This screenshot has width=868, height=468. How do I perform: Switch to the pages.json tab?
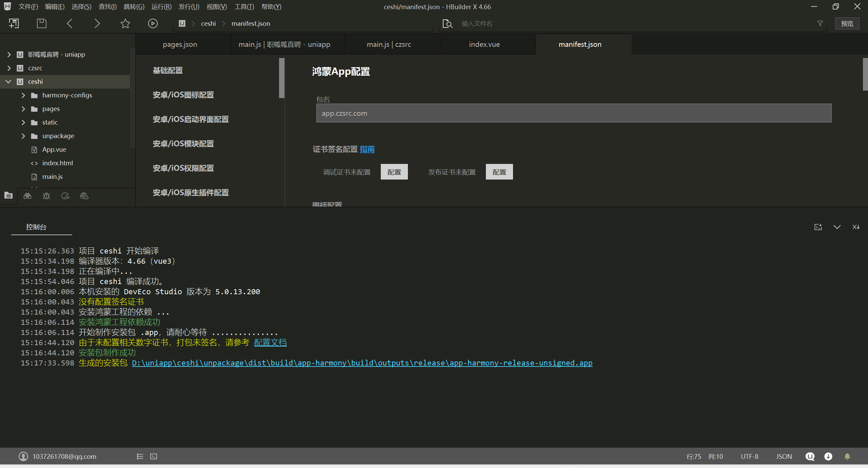tap(180, 44)
